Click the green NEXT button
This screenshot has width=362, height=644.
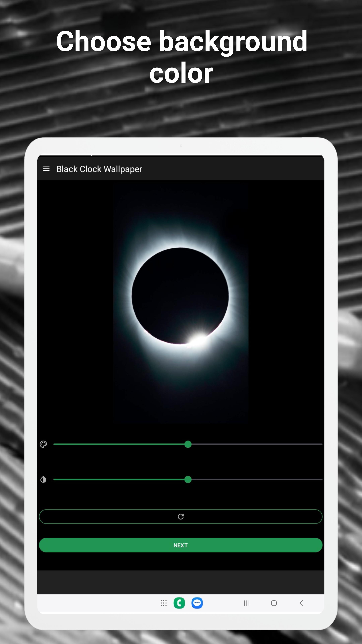pos(181,545)
